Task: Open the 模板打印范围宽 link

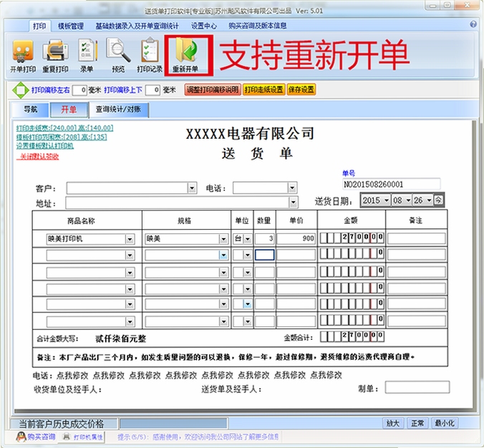Action: pyautogui.click(x=62, y=137)
